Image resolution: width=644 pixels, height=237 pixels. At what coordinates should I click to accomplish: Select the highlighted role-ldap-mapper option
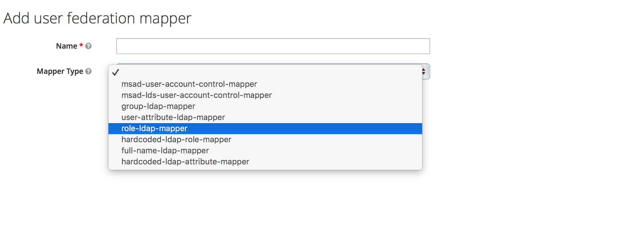coord(154,128)
